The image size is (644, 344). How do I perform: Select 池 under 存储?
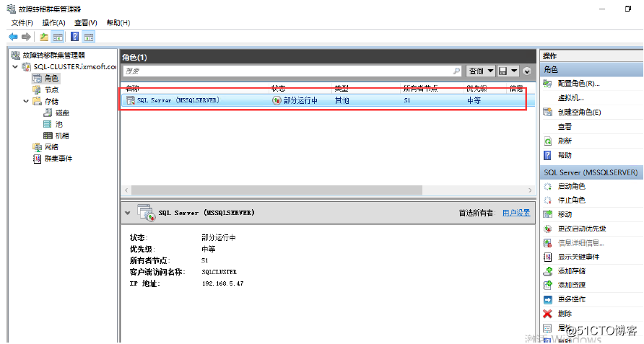pyautogui.click(x=59, y=124)
